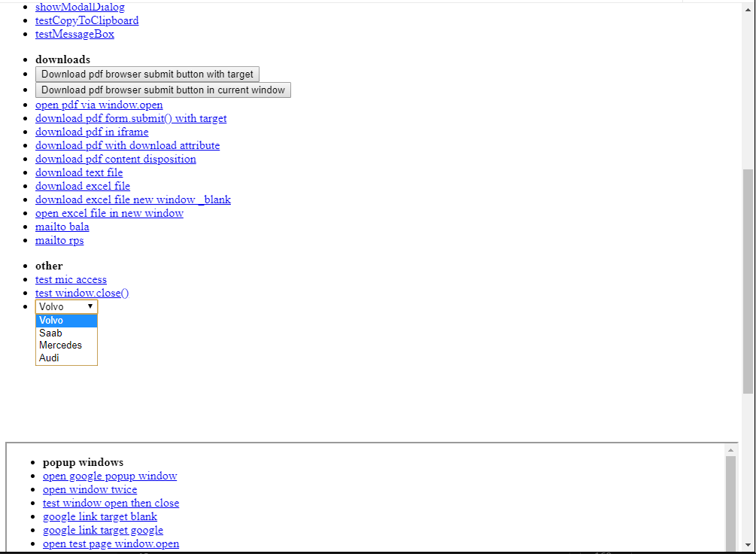Open excel file in new window
This screenshot has height=554, width=756.
(x=109, y=213)
